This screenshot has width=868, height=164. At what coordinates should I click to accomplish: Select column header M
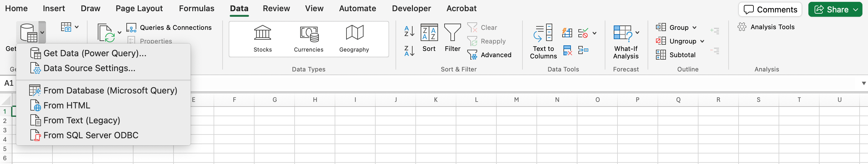(516, 100)
